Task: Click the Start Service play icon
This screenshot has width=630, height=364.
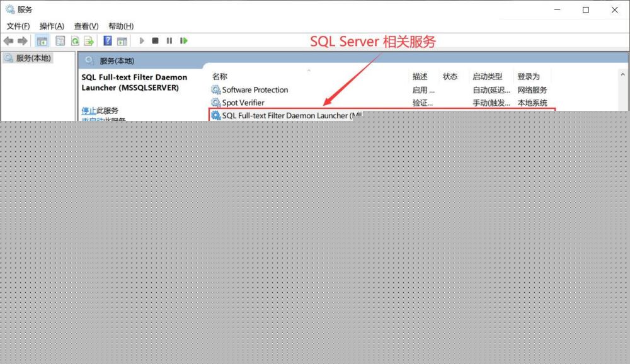Action: [142, 41]
